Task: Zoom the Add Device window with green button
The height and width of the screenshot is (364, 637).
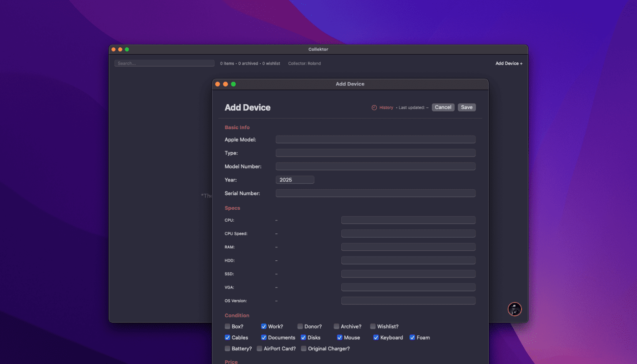Action: [x=233, y=84]
